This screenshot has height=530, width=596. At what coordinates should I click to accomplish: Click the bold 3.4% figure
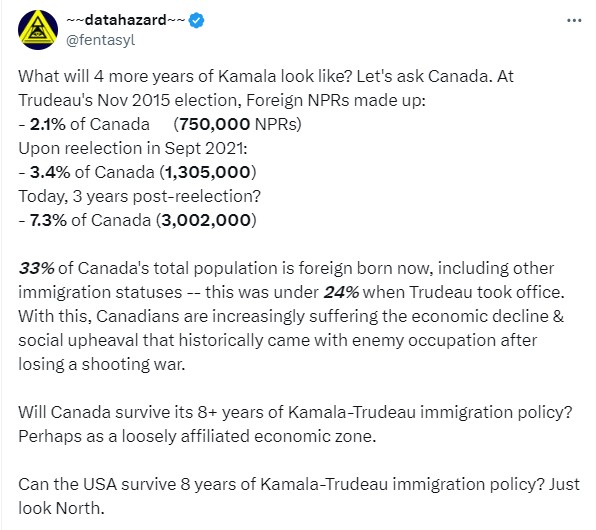[x=50, y=172]
